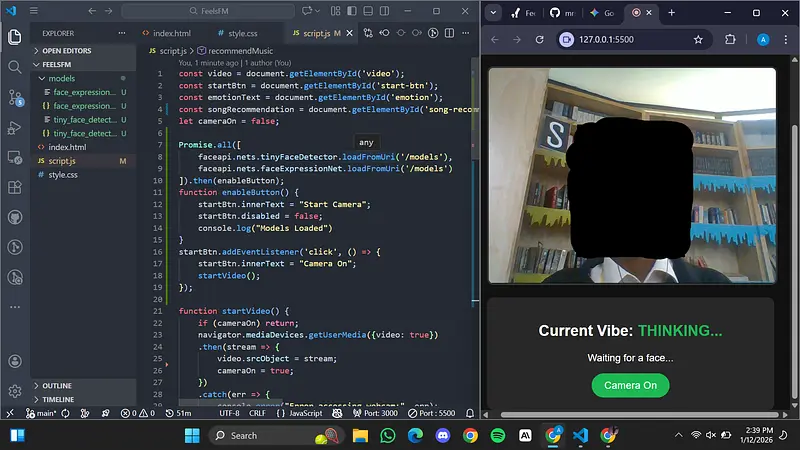Open the notifications bell in status bar
This screenshot has width=800, height=450.
pos(468,413)
